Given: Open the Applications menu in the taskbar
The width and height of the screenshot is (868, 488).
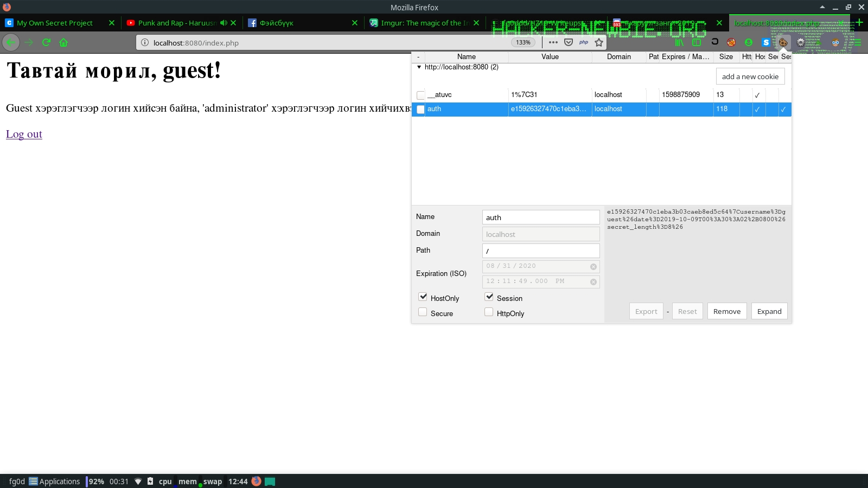Looking at the screenshot, I should click(x=54, y=481).
